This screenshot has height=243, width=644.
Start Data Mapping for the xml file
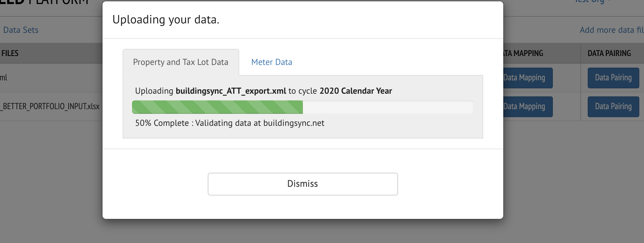pos(525,78)
